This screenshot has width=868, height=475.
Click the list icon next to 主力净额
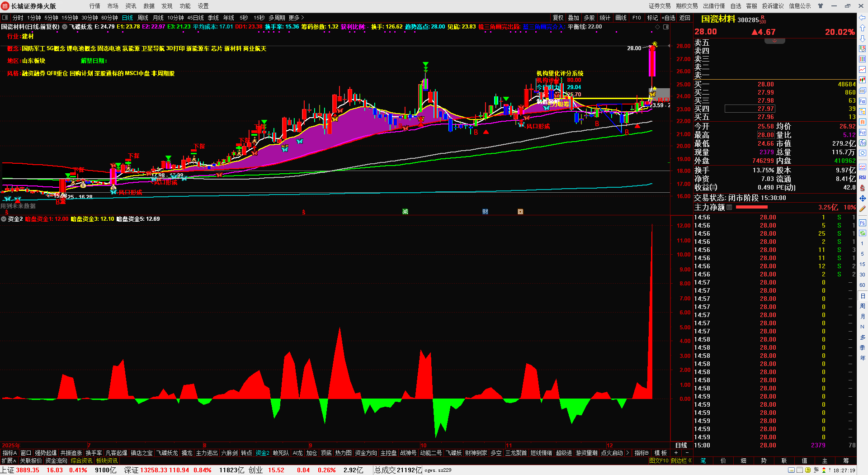point(729,207)
